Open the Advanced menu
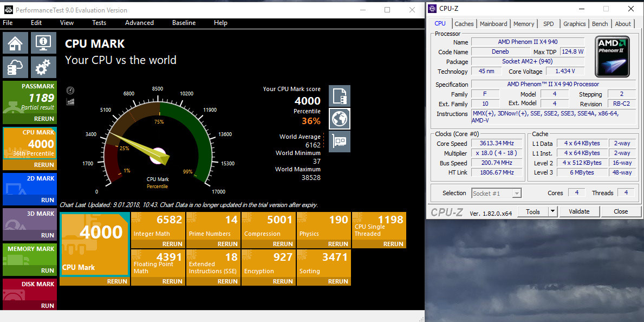This screenshot has height=322, width=644. [x=139, y=23]
